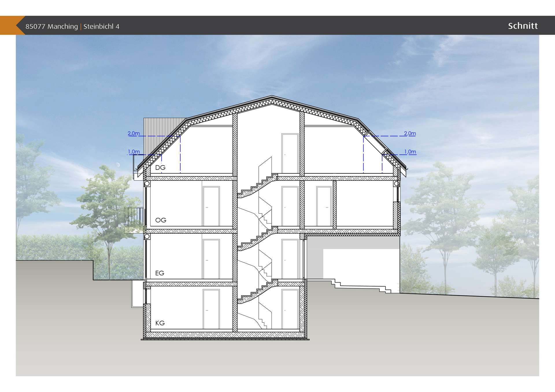Click the Schnitt title at top right
The height and width of the screenshot is (392, 555).
click(x=523, y=26)
